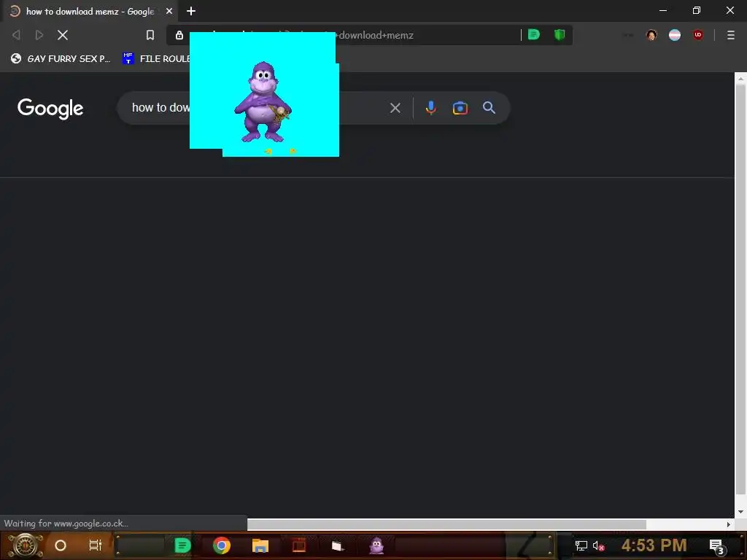
Task: Click the green shield icon in the address bar
Action: pos(560,34)
